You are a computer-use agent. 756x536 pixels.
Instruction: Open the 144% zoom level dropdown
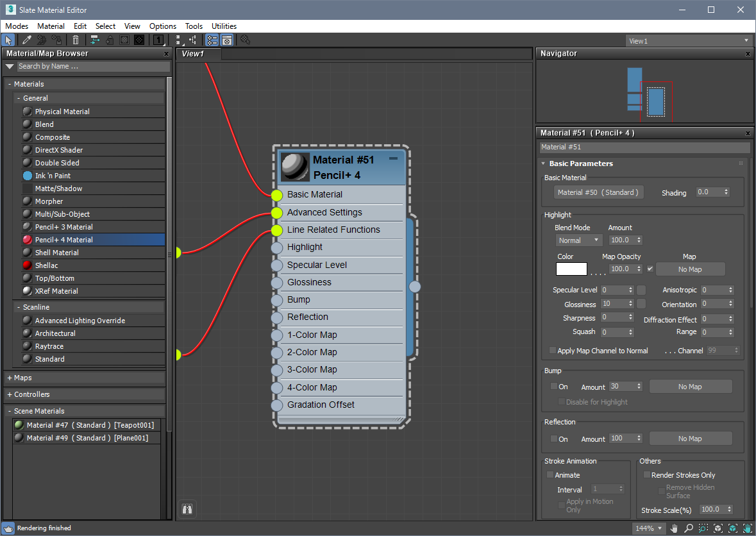pos(650,528)
